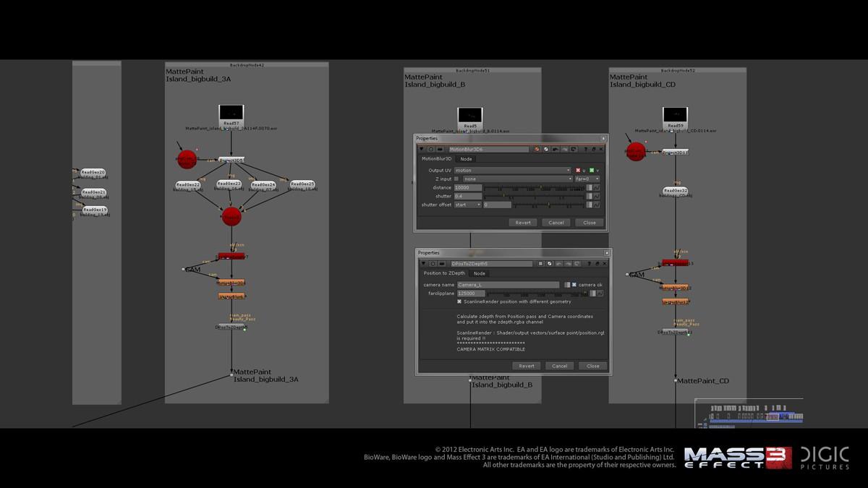The height and width of the screenshot is (488, 868).
Task: Click the animation curve icon beside shutter slider
Action: point(597,197)
